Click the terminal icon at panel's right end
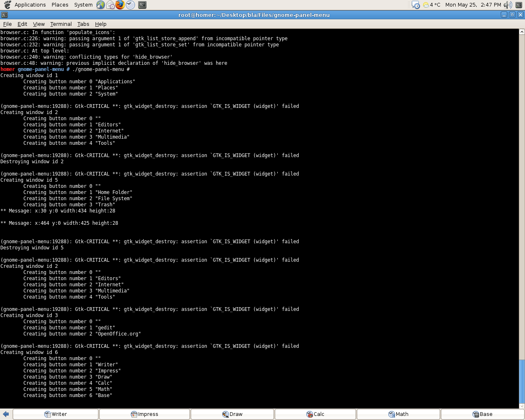525x420 pixels. (519, 5)
